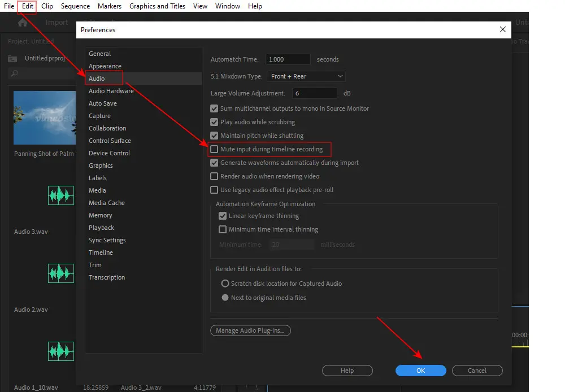Image resolution: width=565 pixels, height=392 pixels.
Task: Toggle Sum multichannel outputs to mono checkbox
Action: click(214, 108)
